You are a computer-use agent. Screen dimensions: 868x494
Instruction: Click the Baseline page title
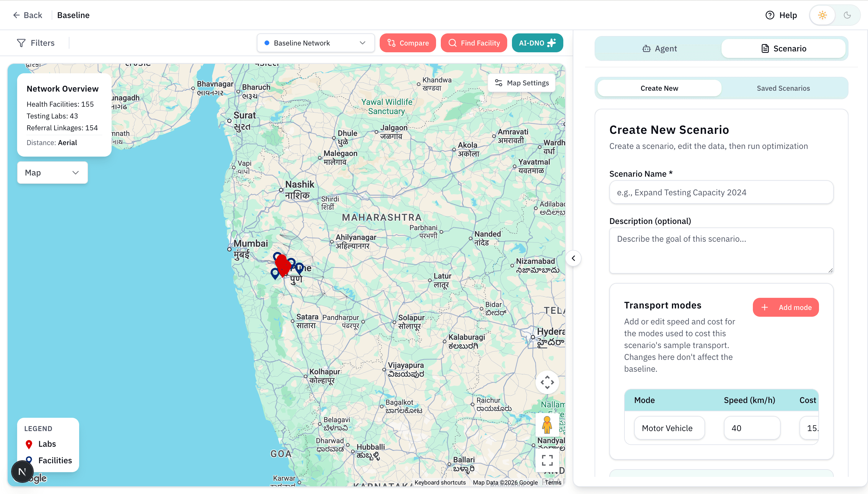pos(73,15)
